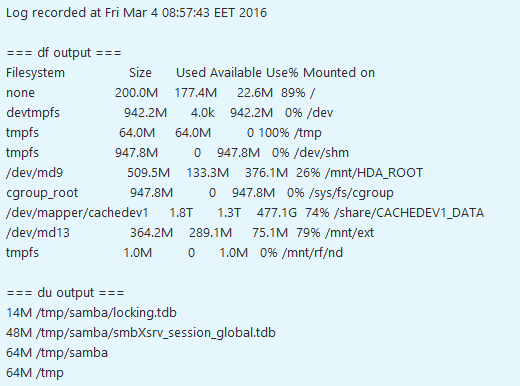The height and width of the screenshot is (386, 520).
Task: Click the '64M /tmp/samba' line
Action: 57,353
